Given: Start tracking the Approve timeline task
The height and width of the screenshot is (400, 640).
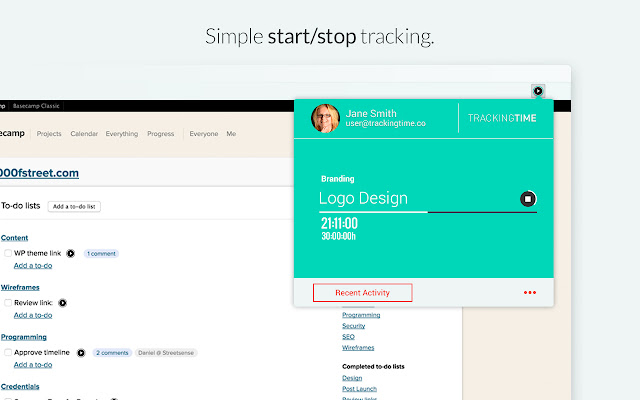Looking at the screenshot, I should click(82, 353).
